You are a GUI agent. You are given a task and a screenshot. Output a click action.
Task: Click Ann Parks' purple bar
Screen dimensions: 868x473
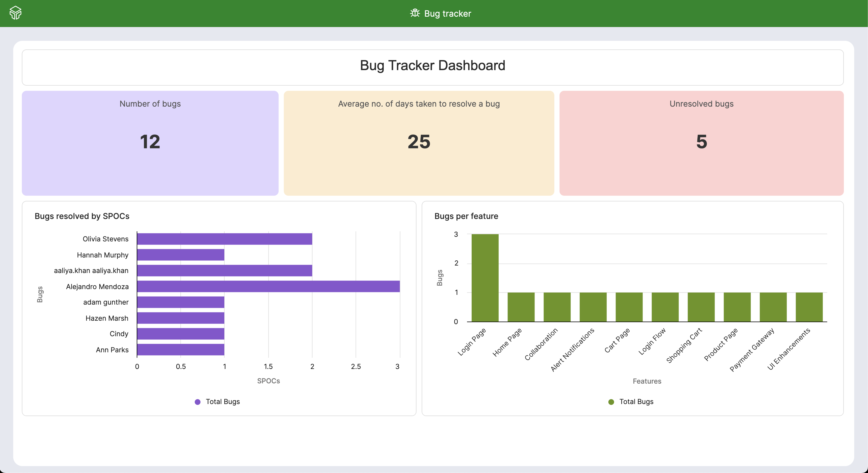pos(181,350)
